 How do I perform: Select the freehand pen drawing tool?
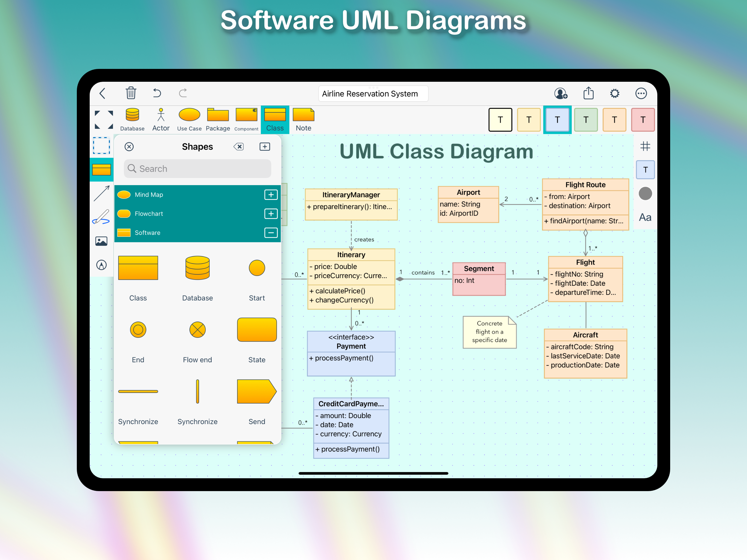[101, 217]
